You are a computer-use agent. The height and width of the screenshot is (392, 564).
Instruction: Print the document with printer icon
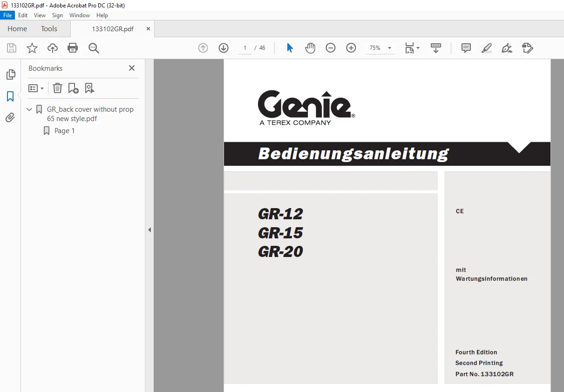pos(73,48)
